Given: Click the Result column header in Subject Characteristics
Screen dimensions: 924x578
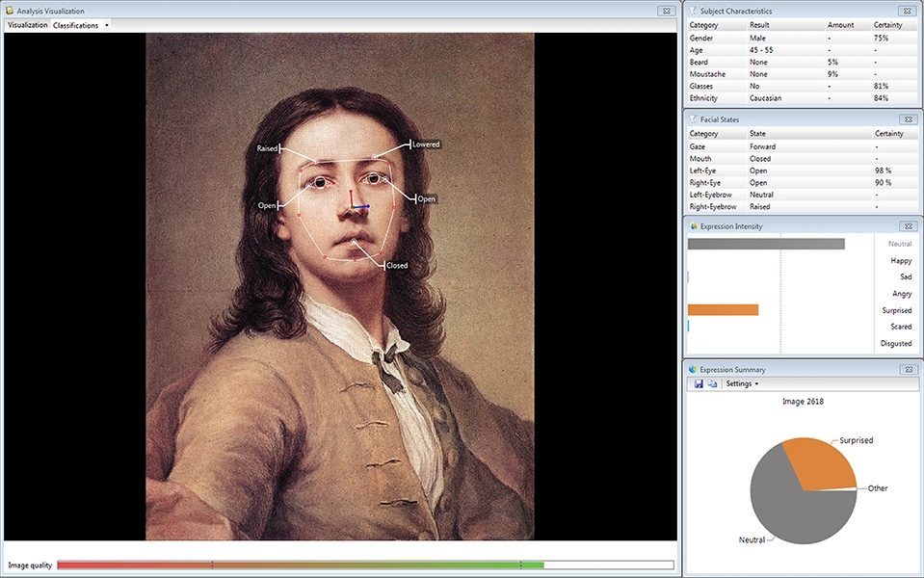Looking at the screenshot, I should pyautogui.click(x=759, y=25).
